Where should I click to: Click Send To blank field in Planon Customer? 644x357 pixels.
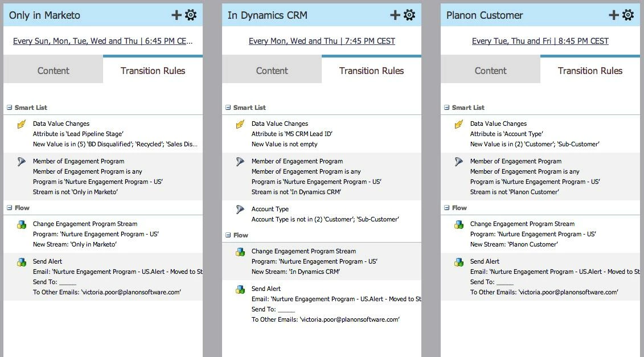pos(505,282)
